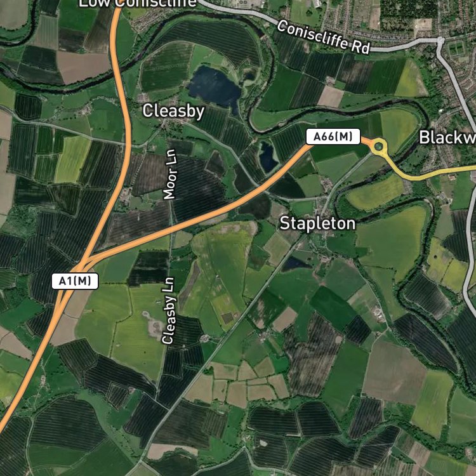Click the Cleasby Ln street label
The width and height of the screenshot is (476, 476).
168,311
